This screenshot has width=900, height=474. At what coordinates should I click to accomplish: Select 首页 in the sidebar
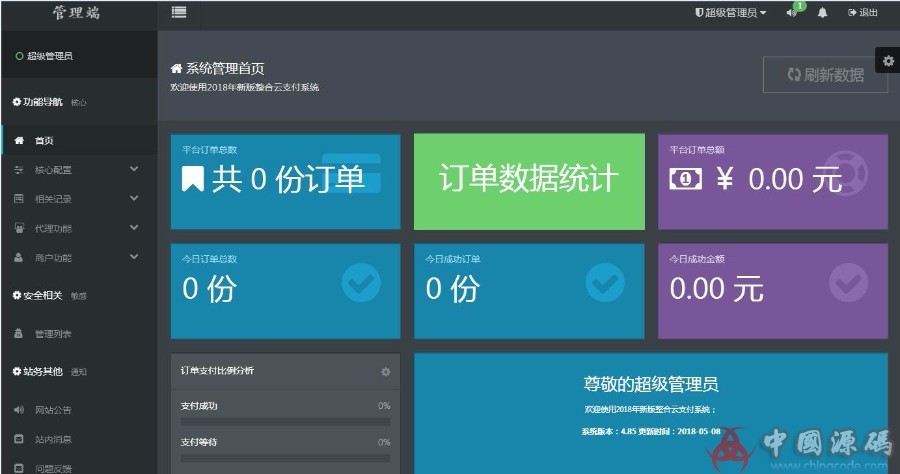[79, 140]
